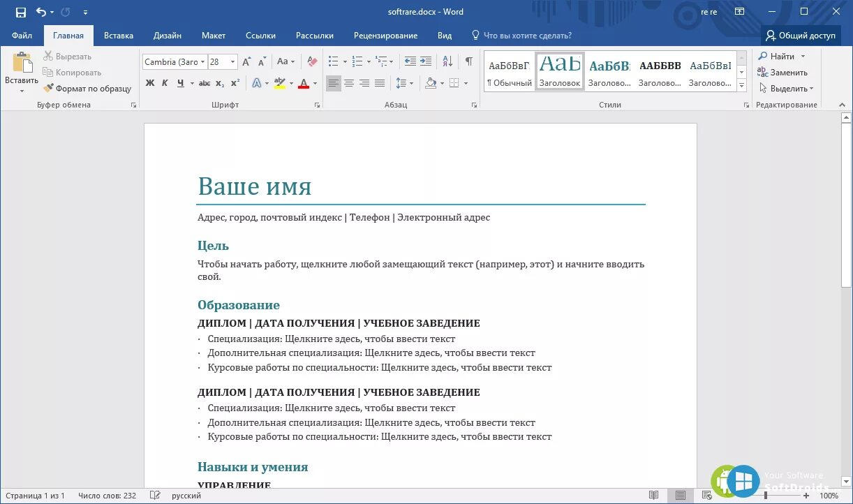Switch to the Вставка tab
This screenshot has width=853, height=504.
[119, 36]
